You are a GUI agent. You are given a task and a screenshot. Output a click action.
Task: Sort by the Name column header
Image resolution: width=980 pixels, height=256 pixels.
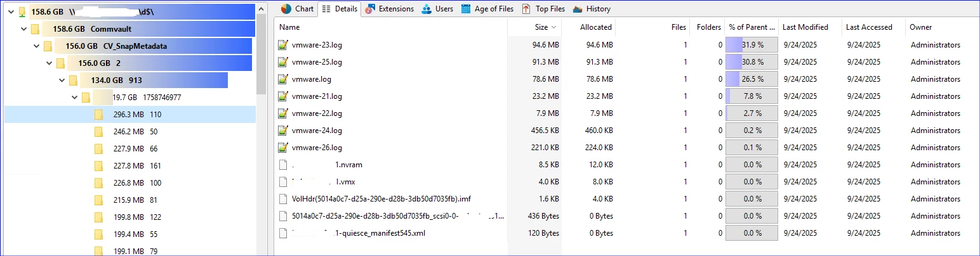click(x=391, y=27)
